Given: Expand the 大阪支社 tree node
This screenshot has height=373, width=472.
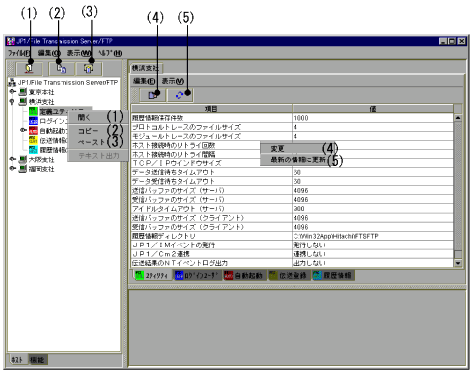Looking at the screenshot, I should (12, 159).
